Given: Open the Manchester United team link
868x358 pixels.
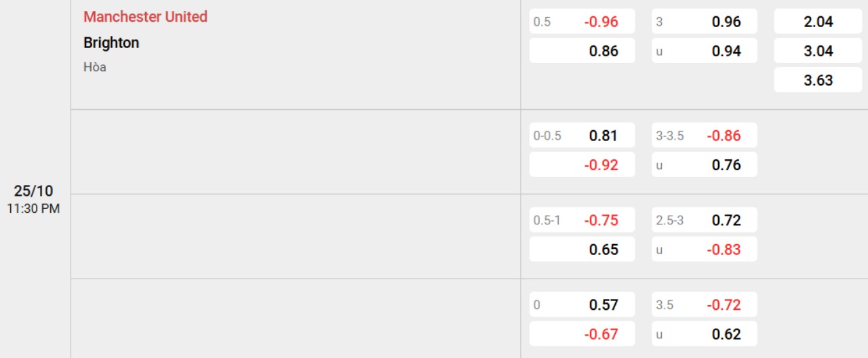Looking at the screenshot, I should click(145, 17).
